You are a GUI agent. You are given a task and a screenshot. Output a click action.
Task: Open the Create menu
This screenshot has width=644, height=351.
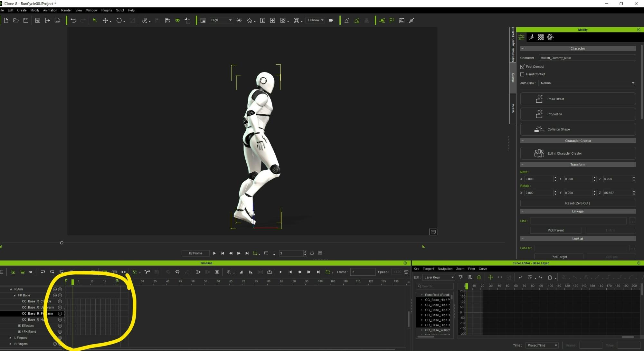(x=22, y=10)
